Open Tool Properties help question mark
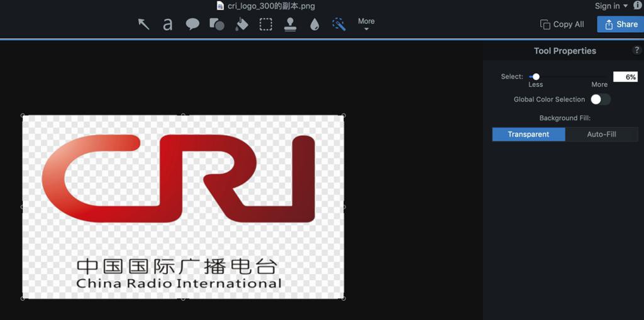Screen dimensions: 644x320 coord(636,50)
